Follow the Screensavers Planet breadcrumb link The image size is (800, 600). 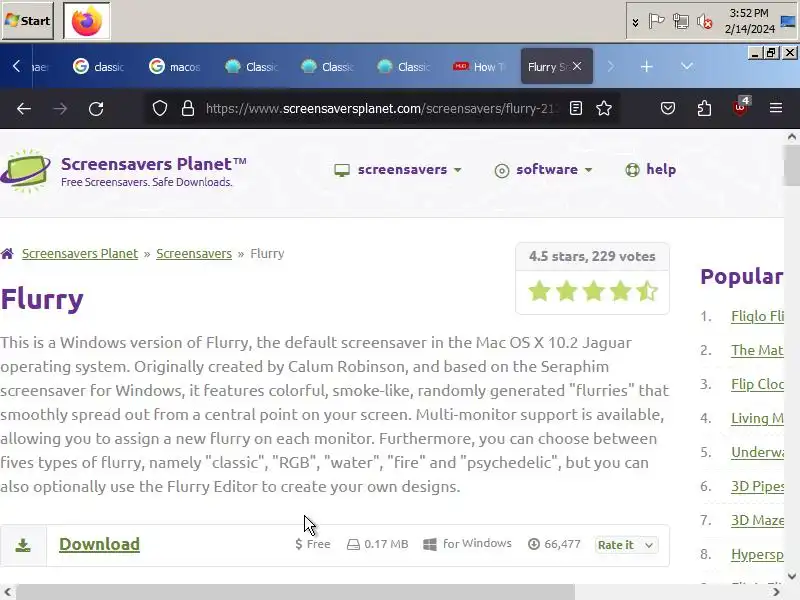[80, 254]
